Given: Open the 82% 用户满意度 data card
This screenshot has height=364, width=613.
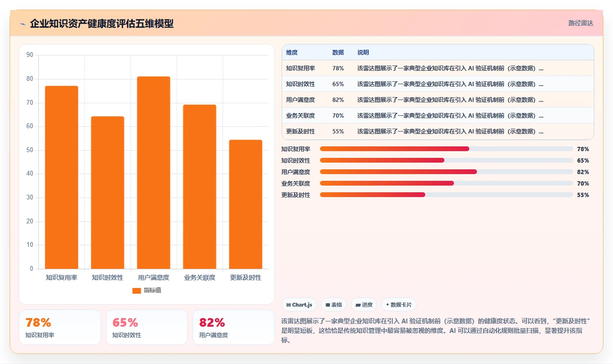Looking at the screenshot, I should tap(234, 327).
